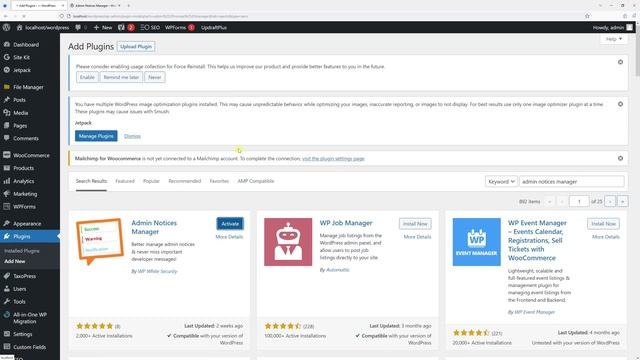The width and height of the screenshot is (640, 360).
Task: Open WP Job Manager plugin thumbnail
Action: coord(288,242)
